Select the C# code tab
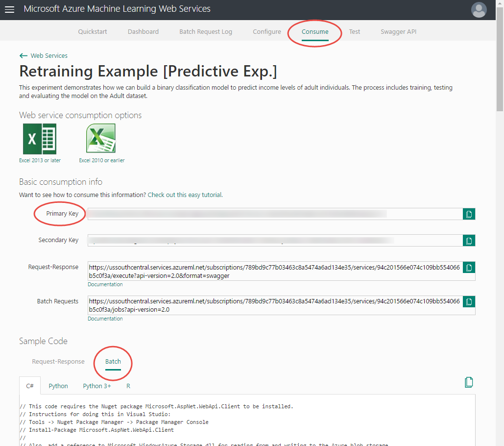 coord(30,386)
